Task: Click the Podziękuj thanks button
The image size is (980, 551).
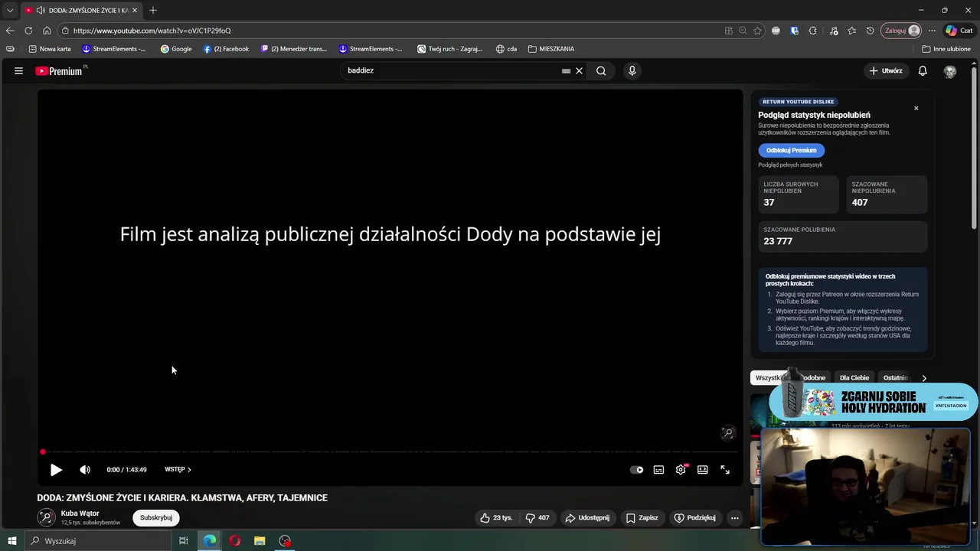Action: click(x=694, y=518)
